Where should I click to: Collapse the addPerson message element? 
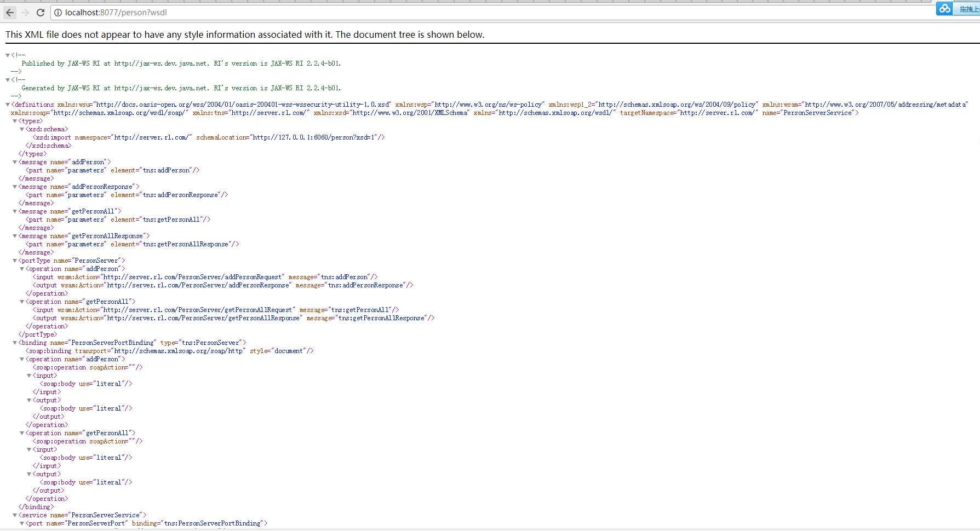pyautogui.click(x=15, y=162)
